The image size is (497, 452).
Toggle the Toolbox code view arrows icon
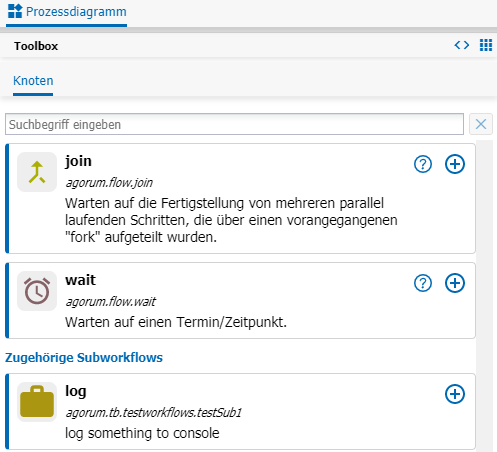[x=462, y=45]
